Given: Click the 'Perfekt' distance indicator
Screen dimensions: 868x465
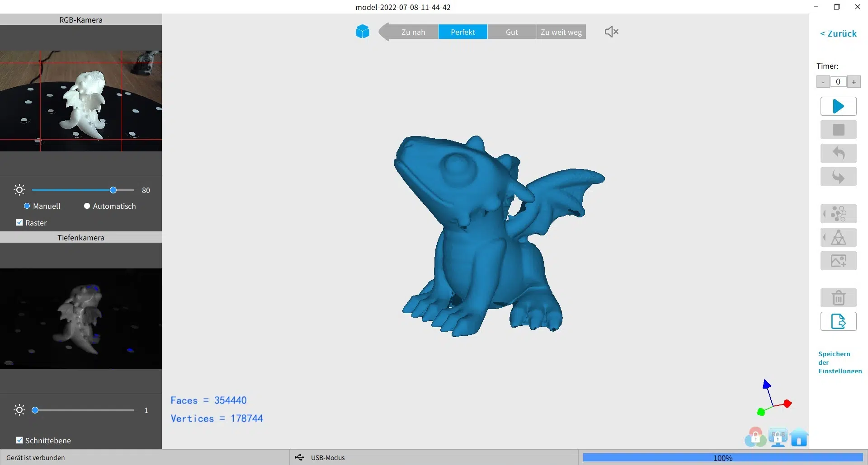Looking at the screenshot, I should click(463, 32).
